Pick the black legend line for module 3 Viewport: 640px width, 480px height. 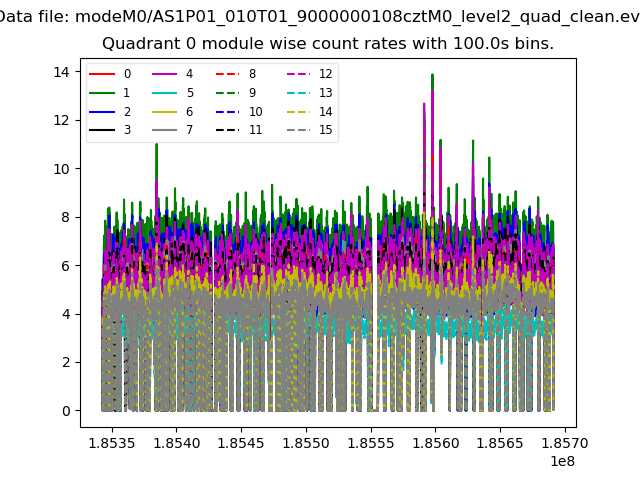click(103, 130)
